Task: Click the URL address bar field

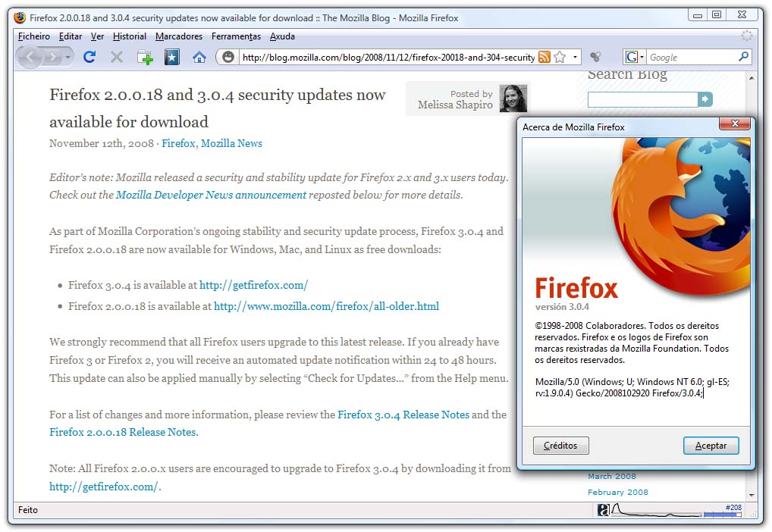Action: pyautogui.click(x=388, y=58)
